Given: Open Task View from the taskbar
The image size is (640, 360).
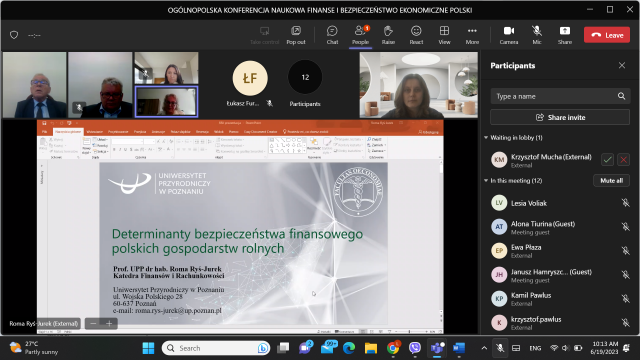Looking at the screenshot, I should pyautogui.click(x=283, y=348).
